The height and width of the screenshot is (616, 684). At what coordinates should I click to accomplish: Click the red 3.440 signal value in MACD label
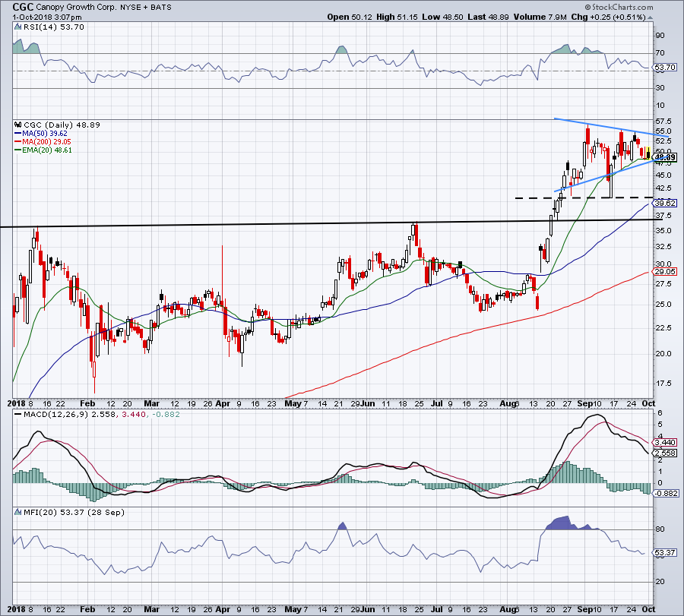click(x=134, y=414)
